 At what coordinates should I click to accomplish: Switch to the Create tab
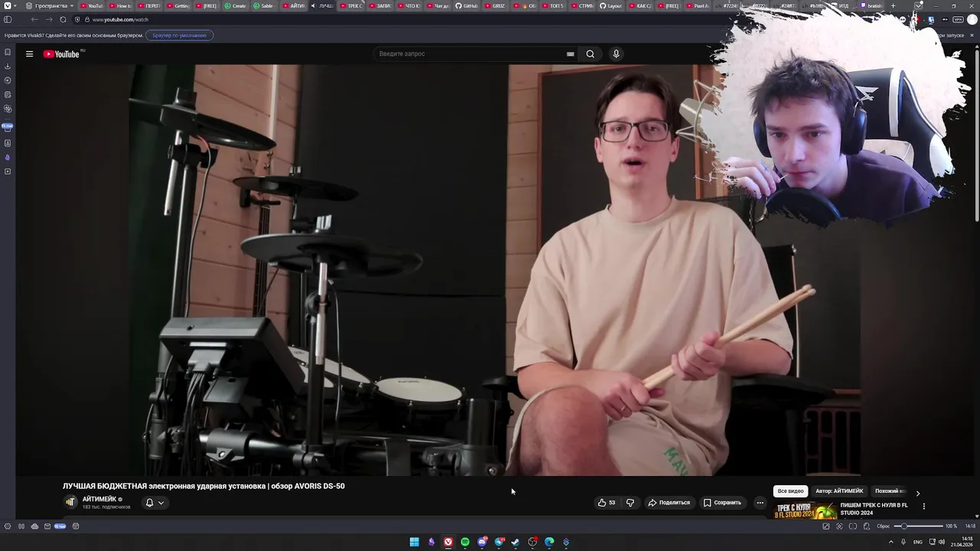tap(236, 5)
